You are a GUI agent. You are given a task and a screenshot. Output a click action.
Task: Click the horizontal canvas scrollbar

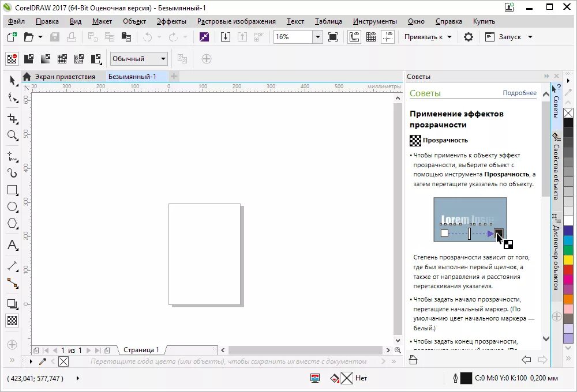pos(305,350)
